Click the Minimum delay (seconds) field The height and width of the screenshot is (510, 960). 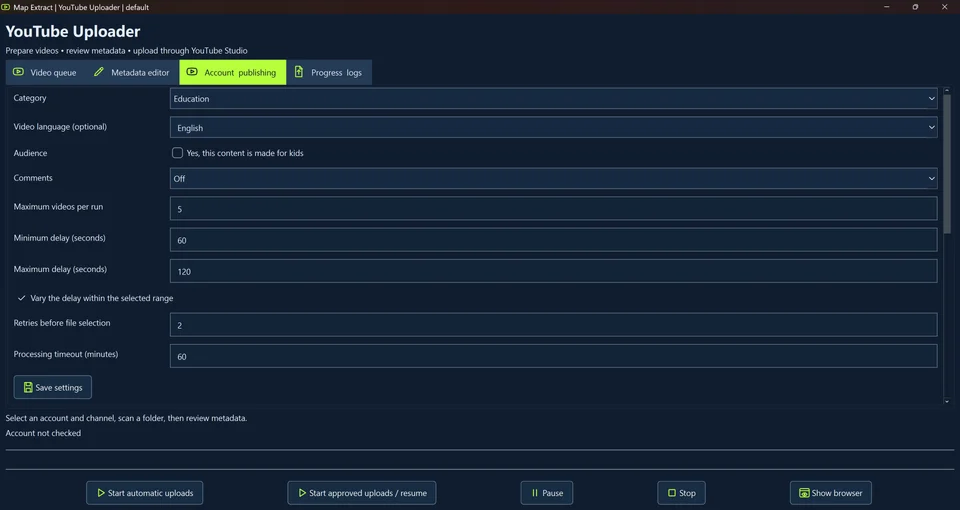pyautogui.click(x=553, y=240)
